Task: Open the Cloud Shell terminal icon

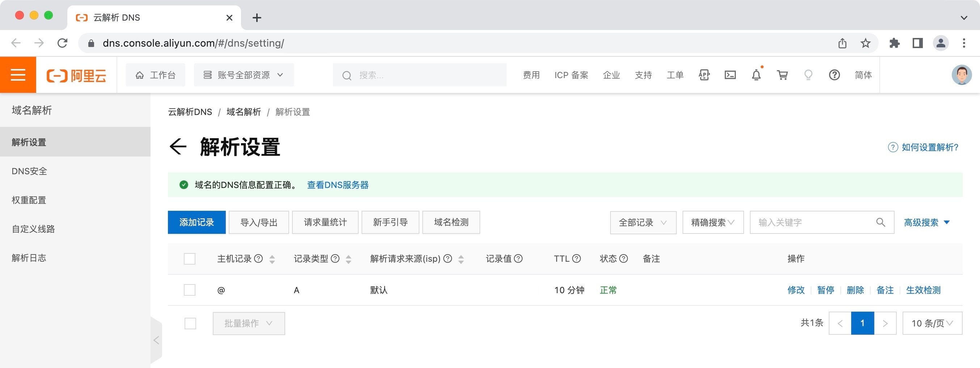Action: (x=730, y=75)
